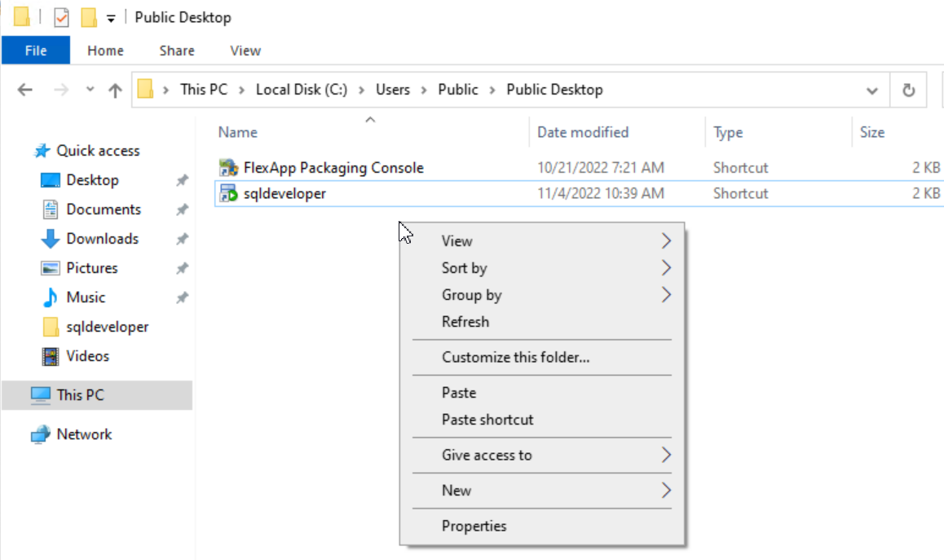
Task: Click the pin icon beside Music
Action: [182, 298]
